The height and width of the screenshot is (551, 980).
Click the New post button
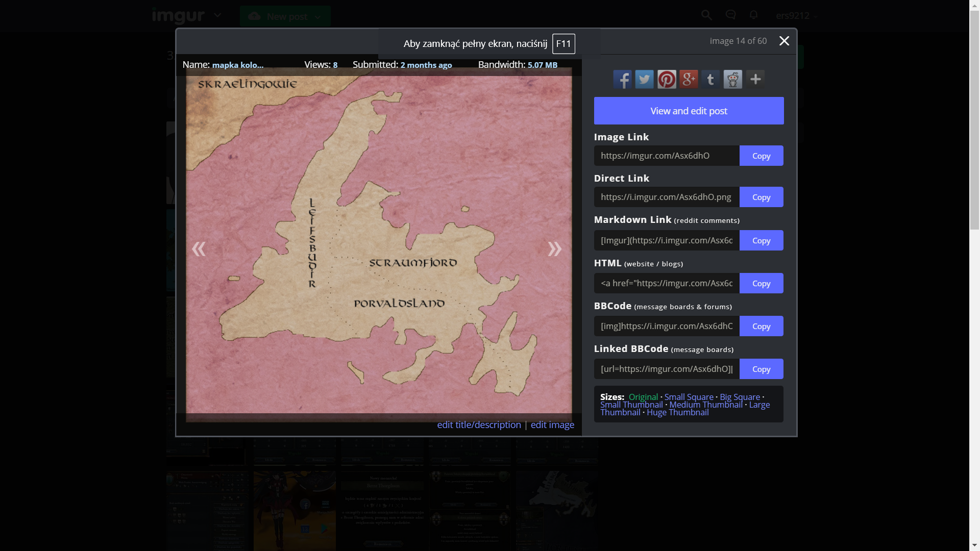click(x=285, y=16)
